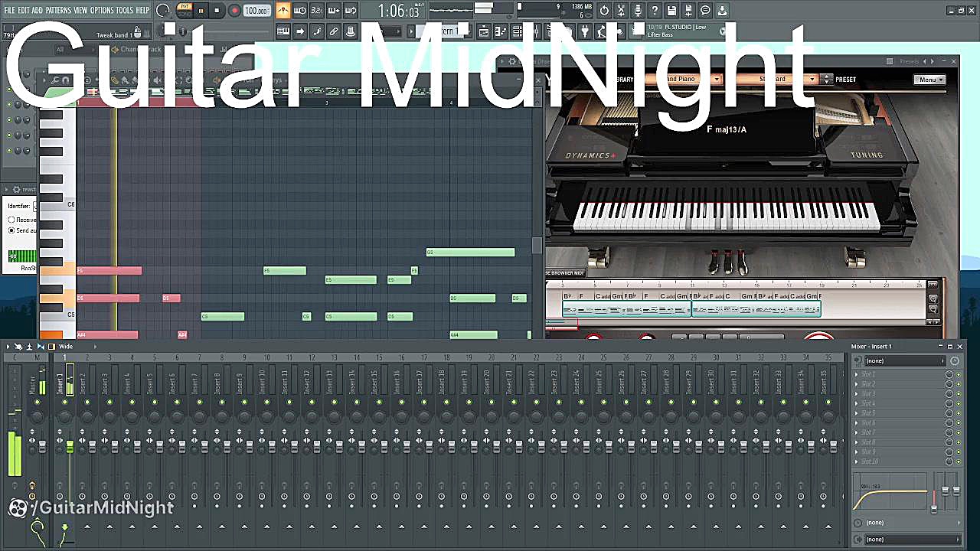Open the channel rack view icon

click(518, 31)
